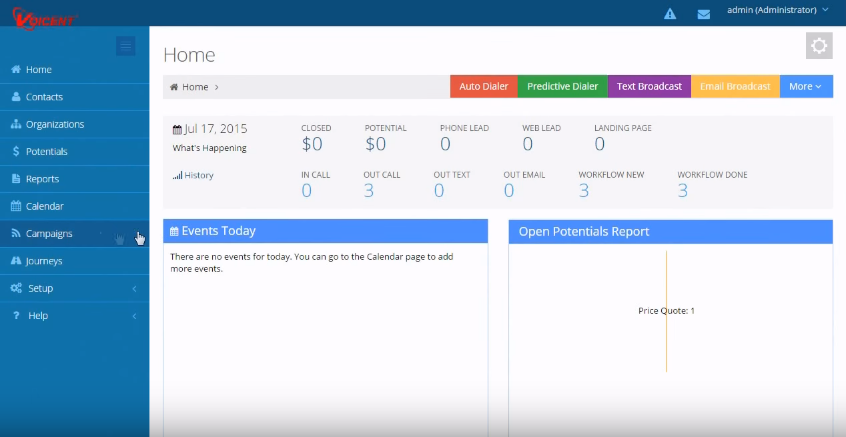Click the settings gear icon

click(819, 46)
